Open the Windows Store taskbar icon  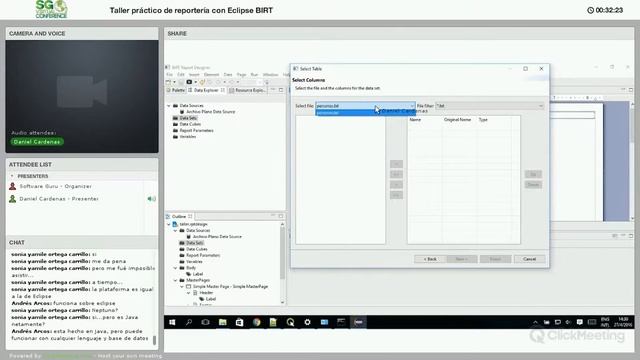(x=240, y=322)
